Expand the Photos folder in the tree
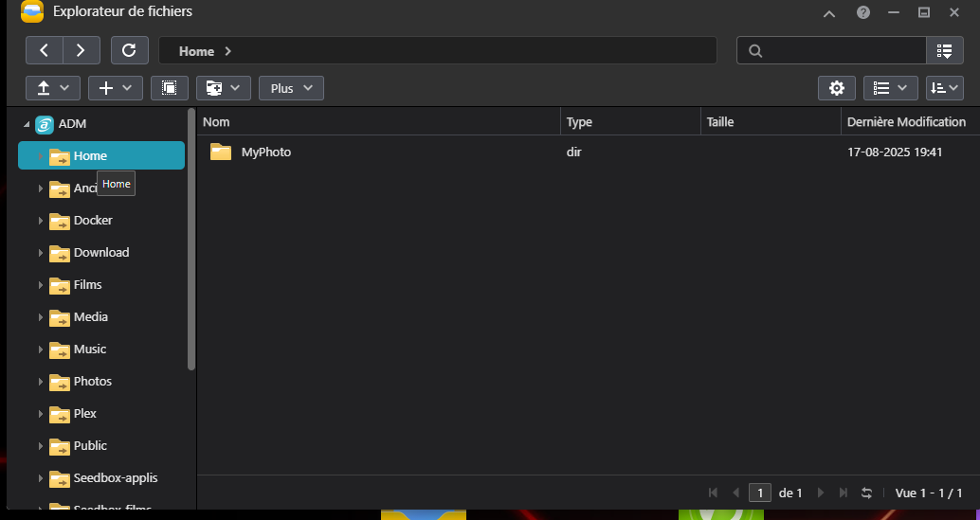This screenshot has width=980, height=520. click(x=40, y=382)
